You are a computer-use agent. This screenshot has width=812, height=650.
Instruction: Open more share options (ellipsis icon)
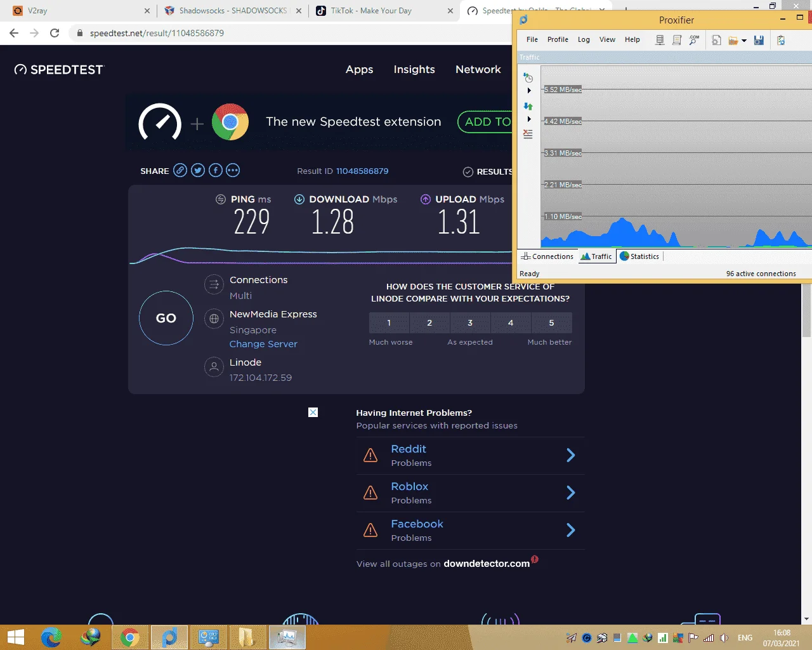point(233,170)
